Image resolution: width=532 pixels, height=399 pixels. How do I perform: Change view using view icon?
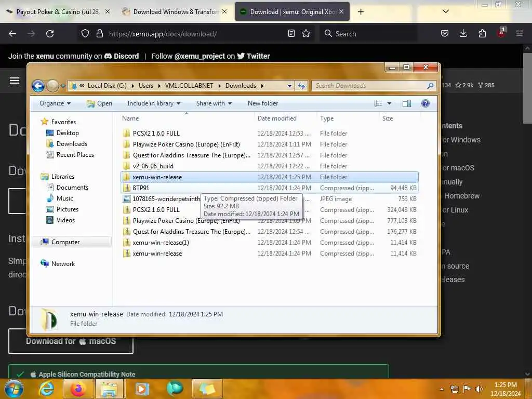tap(378, 103)
